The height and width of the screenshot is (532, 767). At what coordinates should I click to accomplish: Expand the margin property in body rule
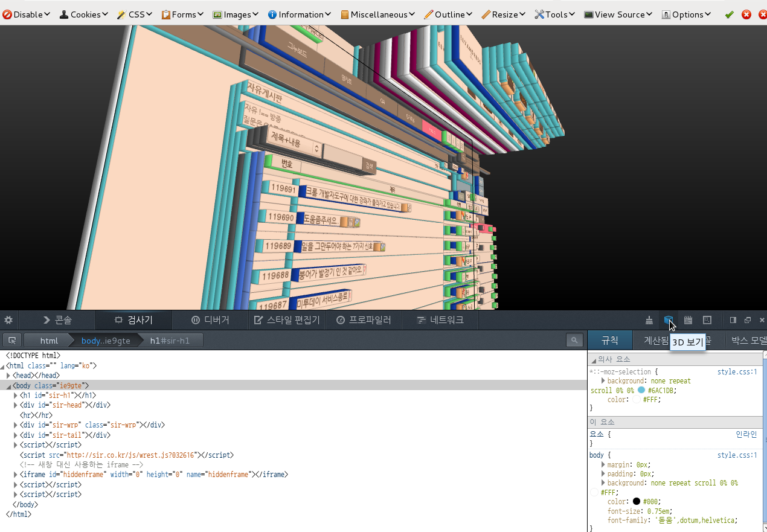[603, 465]
